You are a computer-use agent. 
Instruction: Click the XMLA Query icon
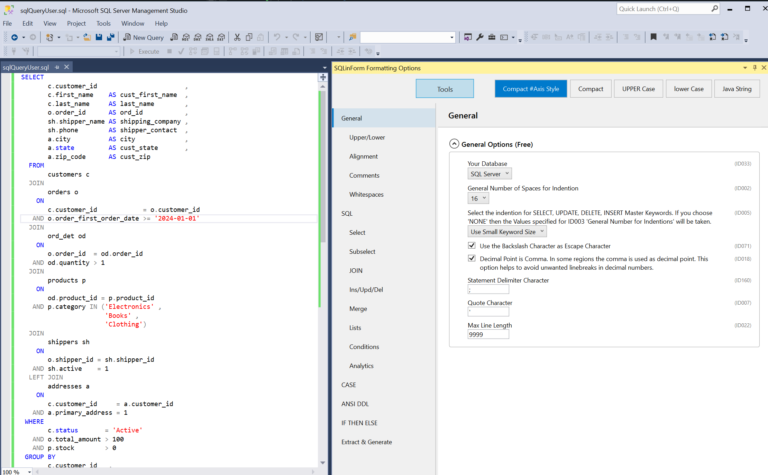point(210,37)
